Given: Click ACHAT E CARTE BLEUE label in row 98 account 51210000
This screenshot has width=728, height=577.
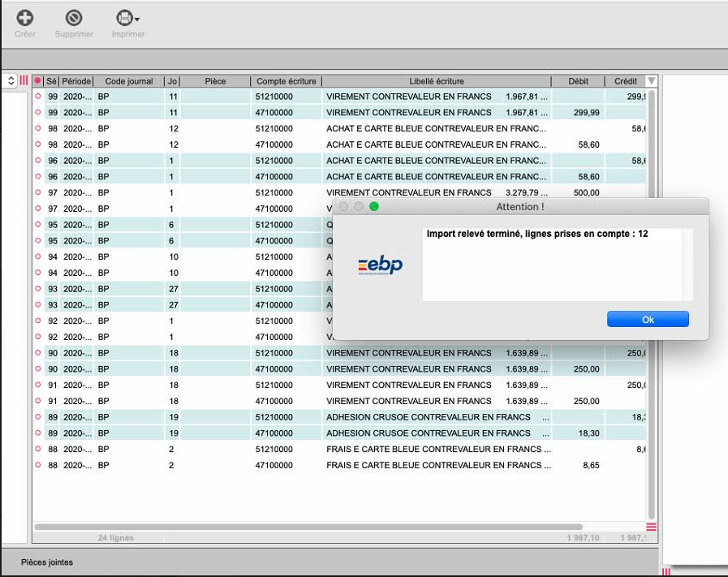Looking at the screenshot, I should [x=436, y=128].
